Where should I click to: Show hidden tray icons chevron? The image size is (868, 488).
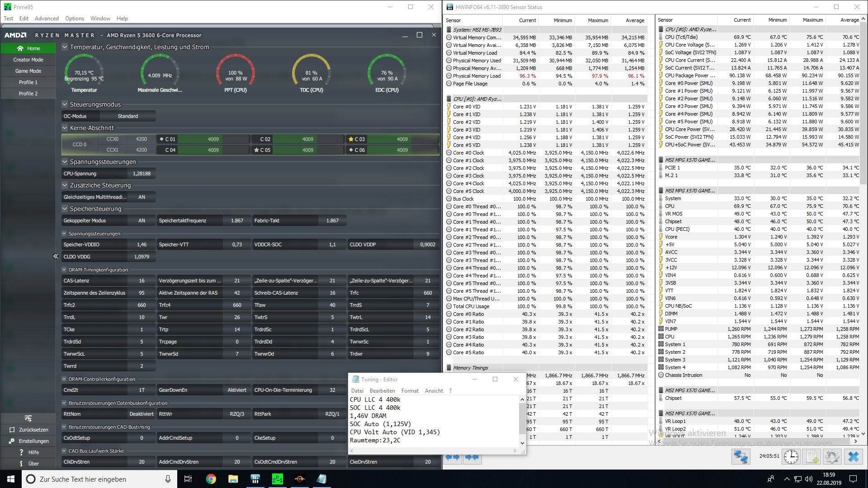[x=787, y=479]
